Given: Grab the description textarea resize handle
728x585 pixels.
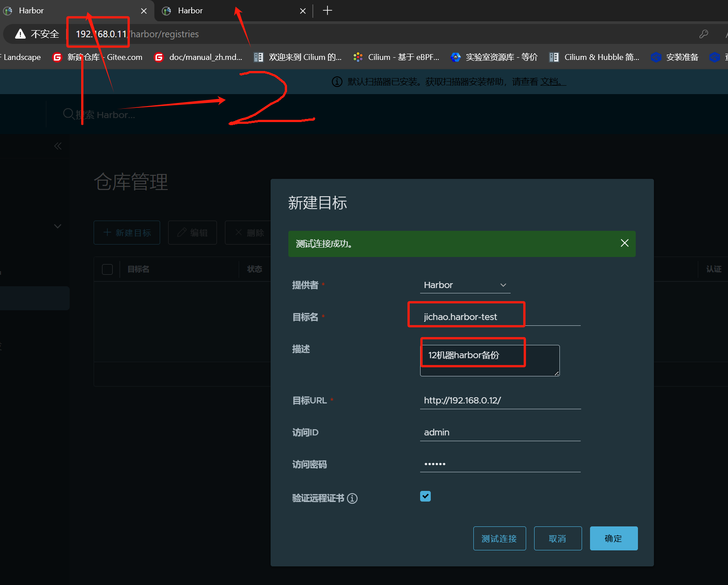Looking at the screenshot, I should [x=556, y=373].
